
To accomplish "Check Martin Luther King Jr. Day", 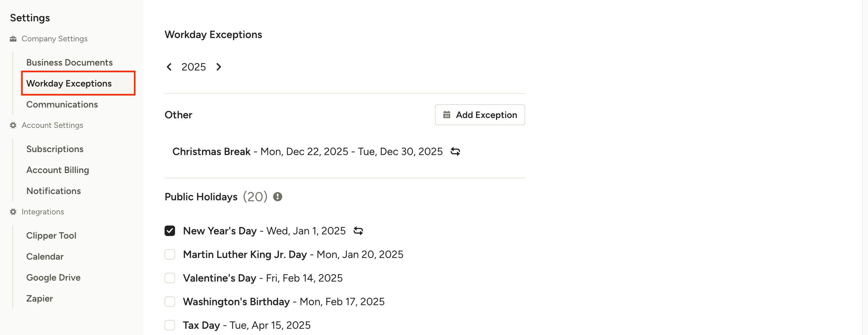I will tap(170, 255).
